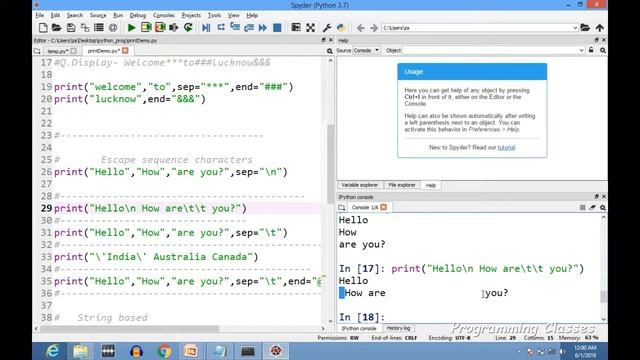Go back in directory history arrow
Screen dimensions: 640x360
[360, 28]
